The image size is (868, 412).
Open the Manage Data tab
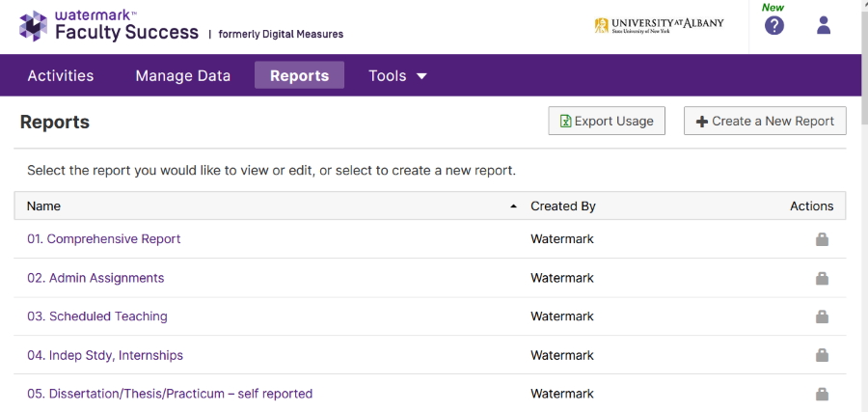183,75
